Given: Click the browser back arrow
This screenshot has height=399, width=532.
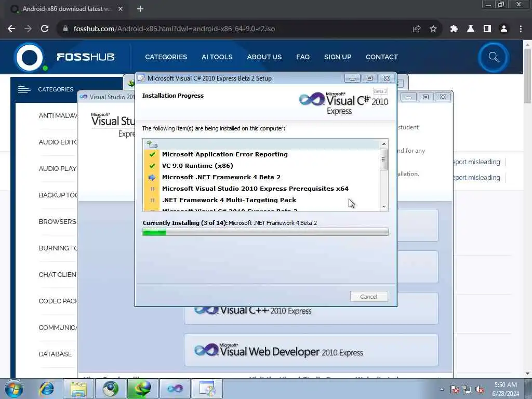Looking at the screenshot, I should 11,29.
